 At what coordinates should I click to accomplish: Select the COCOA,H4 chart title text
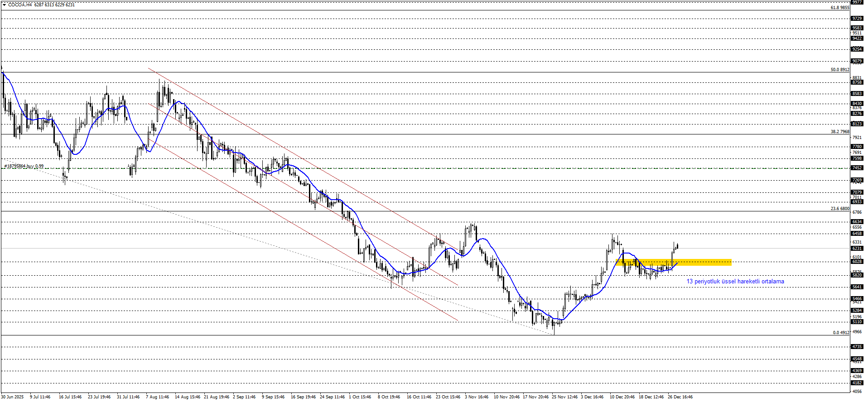(20, 5)
